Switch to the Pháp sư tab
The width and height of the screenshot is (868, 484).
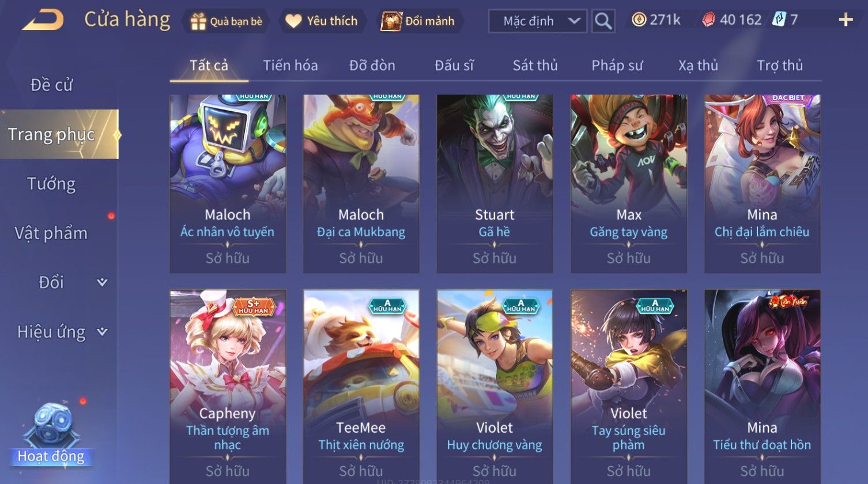click(x=617, y=66)
